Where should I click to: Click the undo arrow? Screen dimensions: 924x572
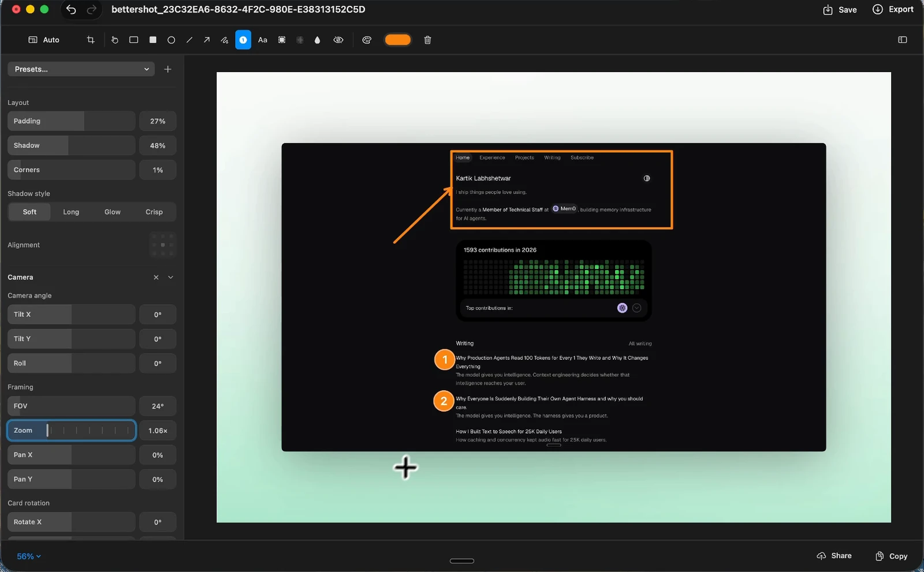pyautogui.click(x=71, y=9)
